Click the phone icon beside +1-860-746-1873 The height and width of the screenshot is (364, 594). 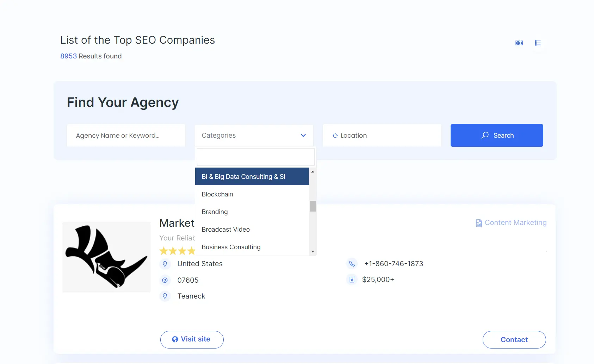coord(352,264)
